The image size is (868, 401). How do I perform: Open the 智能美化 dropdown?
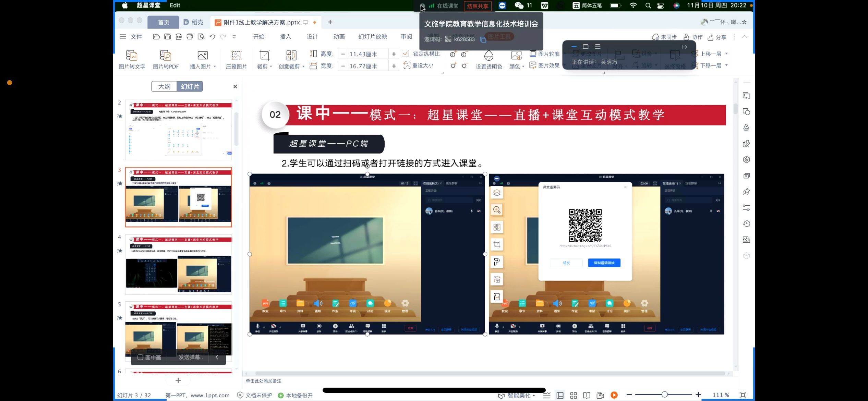517,395
